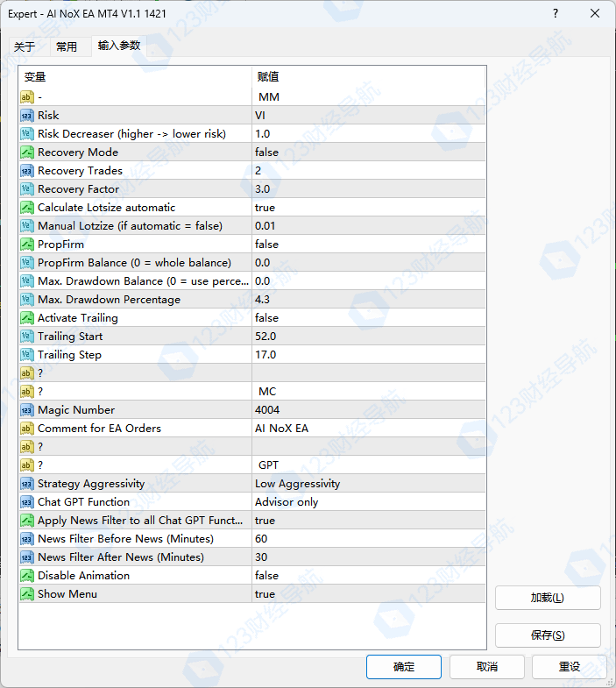Click the boolean icon beside Calculate Lotsize automatic

pyautogui.click(x=27, y=208)
